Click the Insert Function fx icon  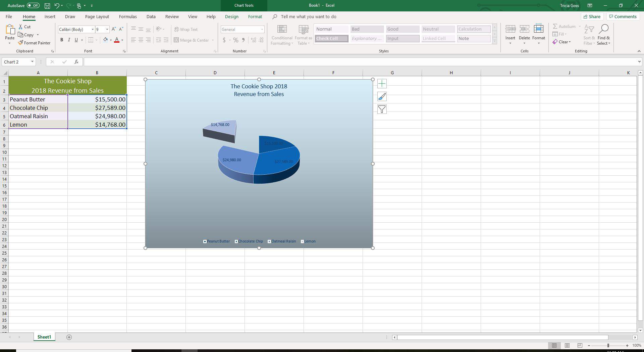pyautogui.click(x=76, y=62)
